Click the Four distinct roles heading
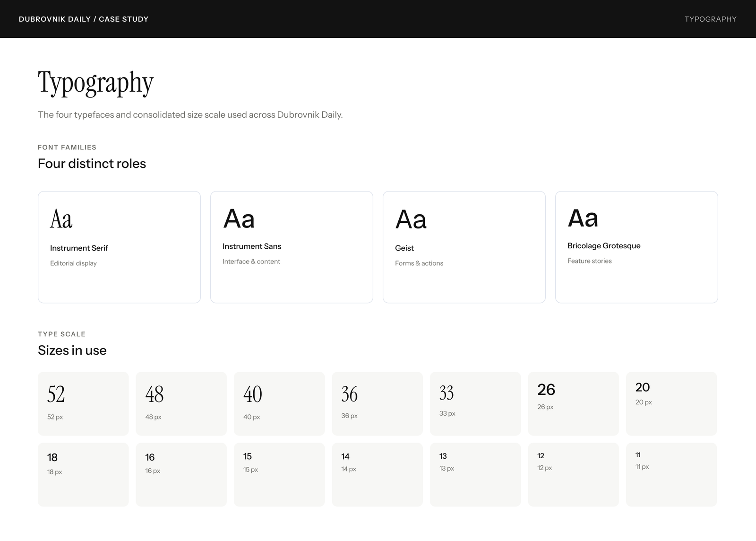756x541 pixels. tap(92, 164)
